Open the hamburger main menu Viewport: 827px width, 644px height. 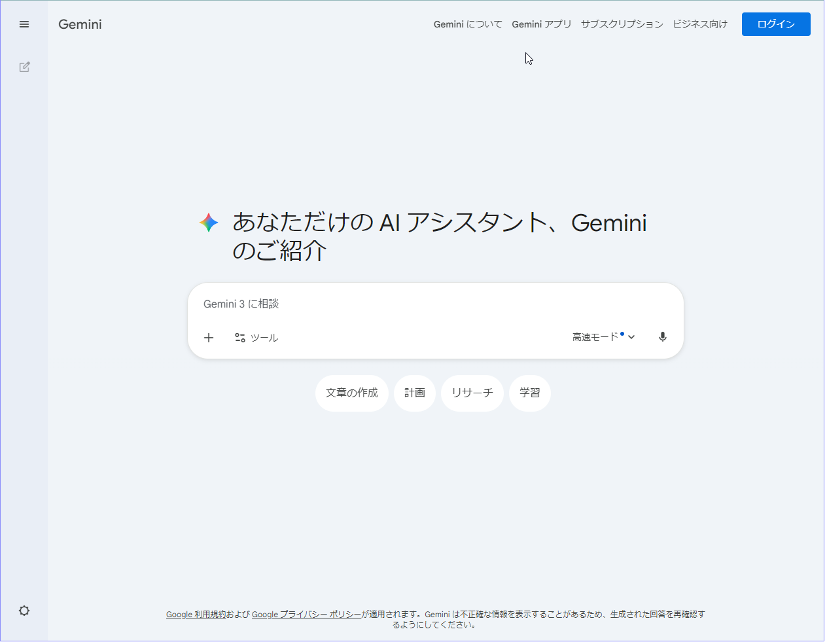pos(24,24)
